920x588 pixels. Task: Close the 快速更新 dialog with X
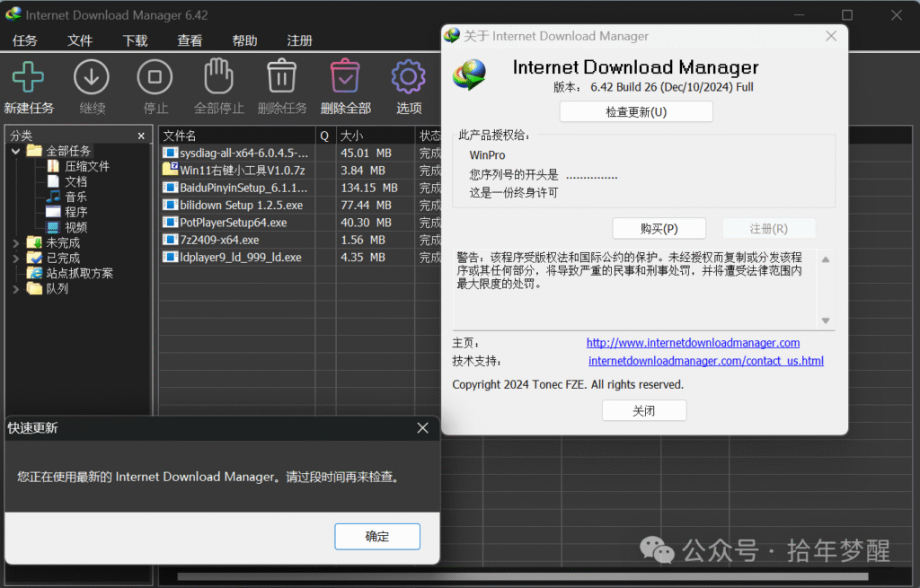click(x=422, y=428)
